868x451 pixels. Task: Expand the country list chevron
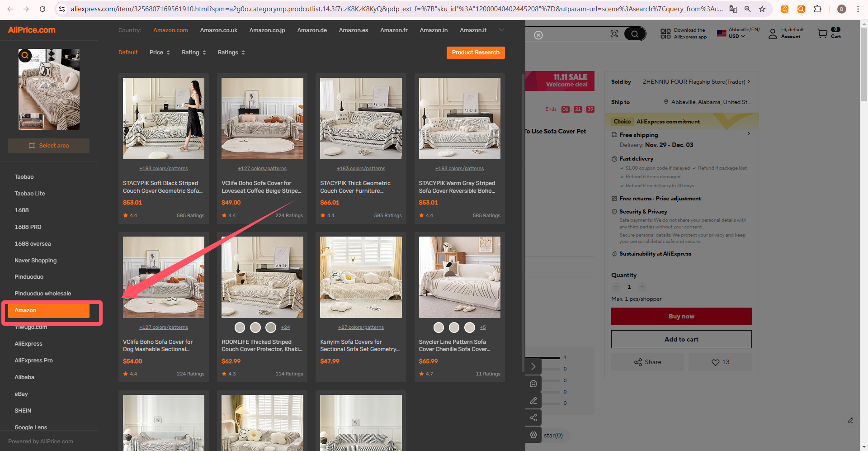(501, 30)
